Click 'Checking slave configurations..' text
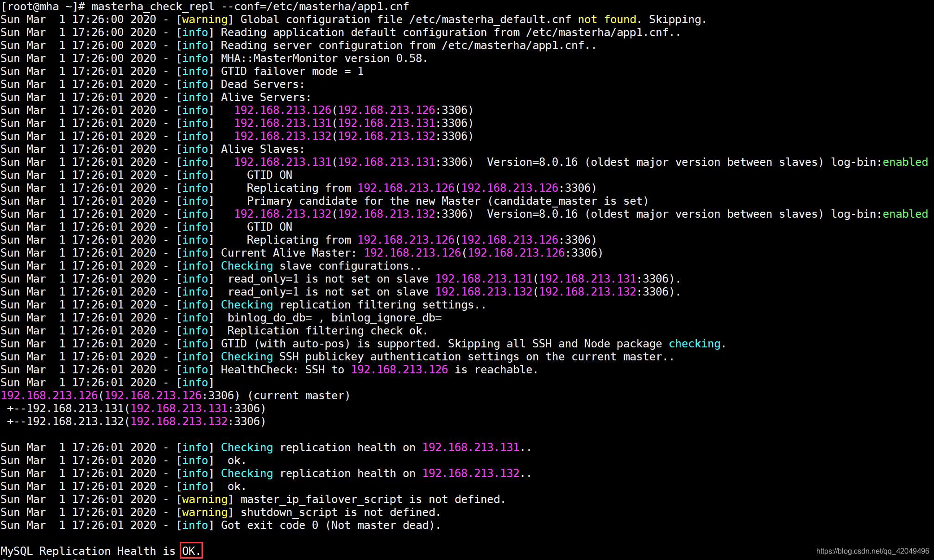The image size is (934, 560). tap(321, 266)
